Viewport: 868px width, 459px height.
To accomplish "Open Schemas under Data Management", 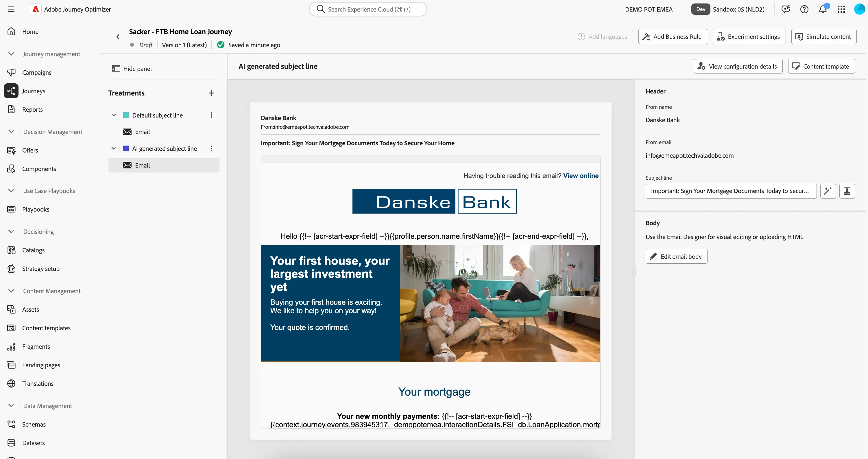I will point(34,424).
